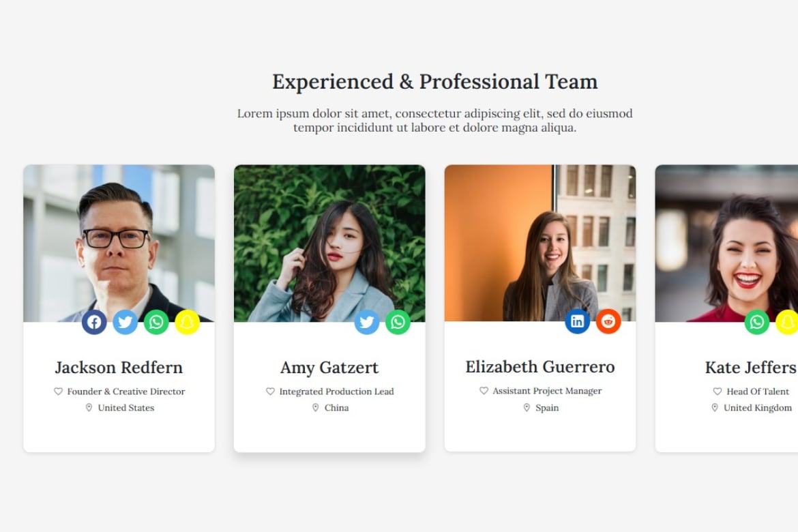The height and width of the screenshot is (532, 798).
Task: Open Elizabeth Guerrero's LinkedIn icon
Action: 578,321
